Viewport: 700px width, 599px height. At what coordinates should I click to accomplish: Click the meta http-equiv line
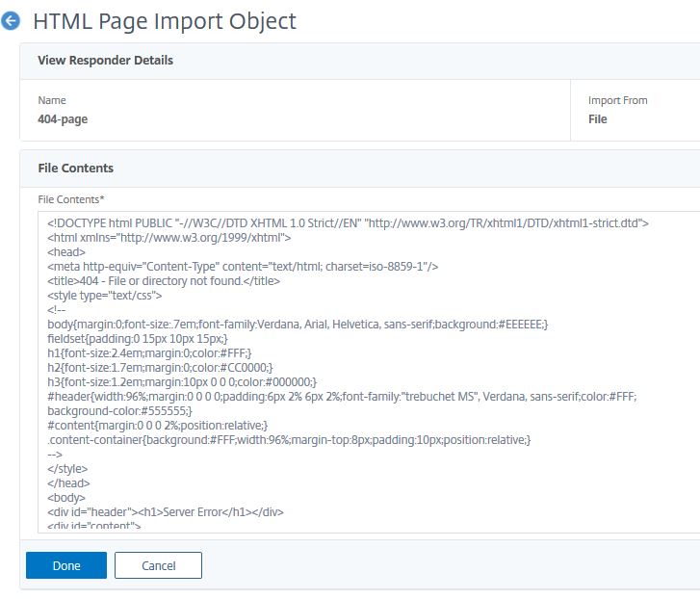click(243, 267)
